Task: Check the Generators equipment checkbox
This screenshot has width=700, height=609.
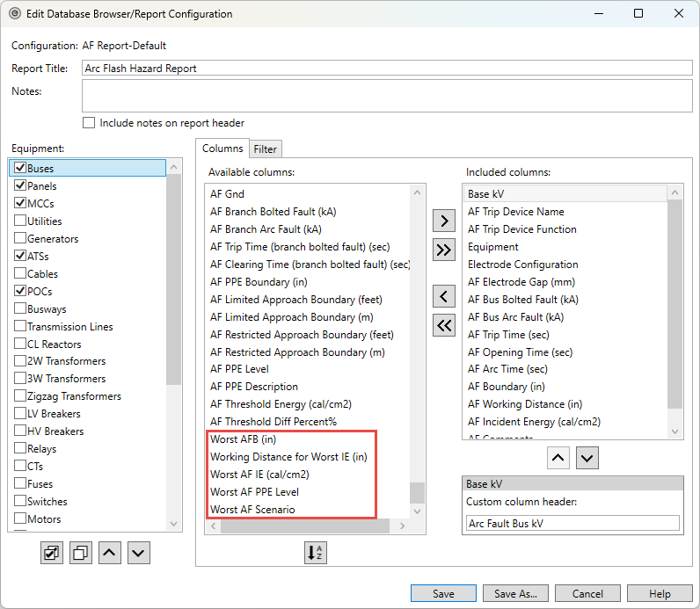Action: click(x=20, y=238)
